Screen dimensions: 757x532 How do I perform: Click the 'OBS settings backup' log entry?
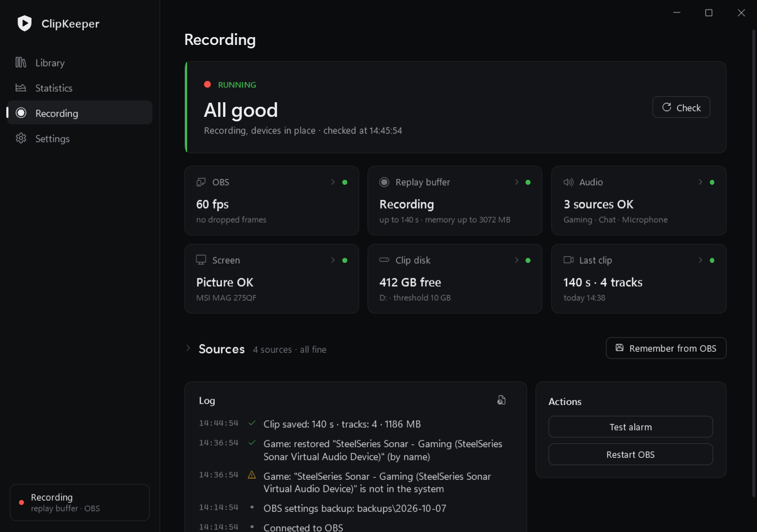(x=355, y=508)
